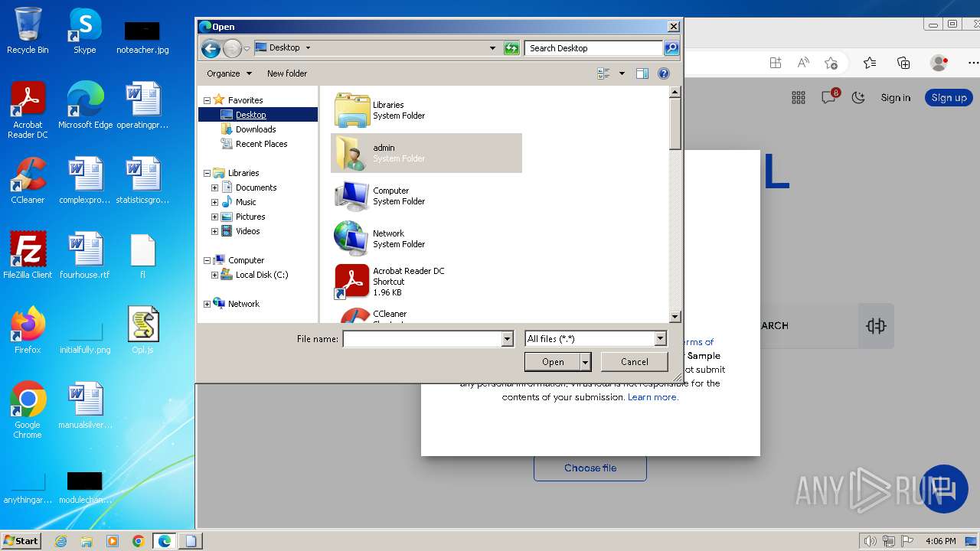980x551 pixels.
Task: Click the file list scrollbar down arrow
Action: (675, 317)
